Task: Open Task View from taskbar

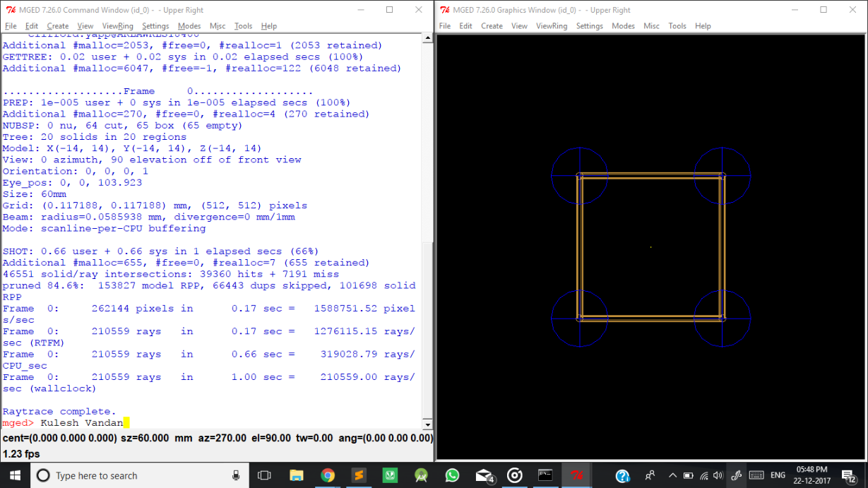Action: 265,475
